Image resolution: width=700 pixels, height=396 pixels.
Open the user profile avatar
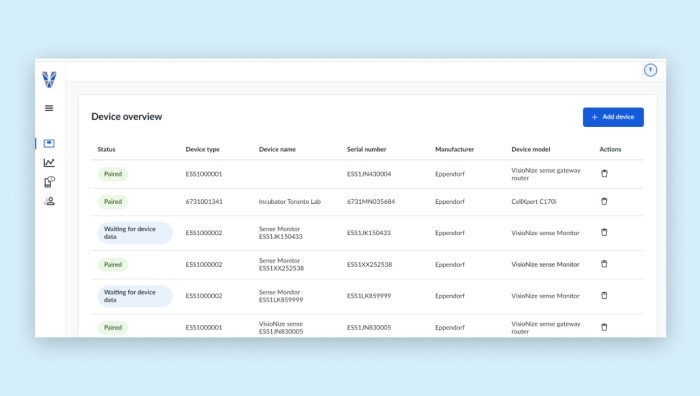650,70
